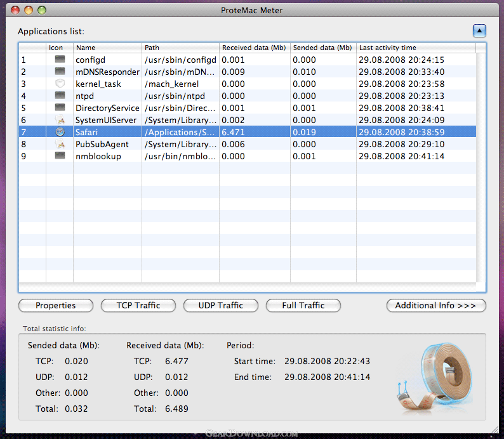Click mDNSResponder's sended value 0.010
This screenshot has width=504, height=439.
304,72
